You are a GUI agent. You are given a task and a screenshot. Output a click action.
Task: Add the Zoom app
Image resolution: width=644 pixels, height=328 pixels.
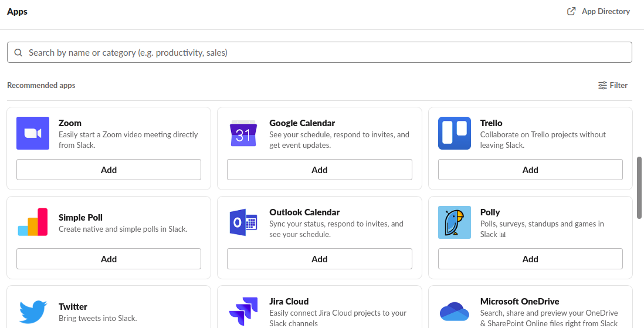(x=109, y=170)
